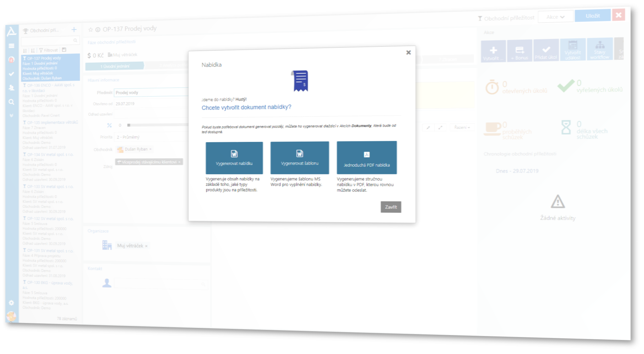Select OP-136 ENCO - AAW list item
Screen dimensions: 644x354
(51, 100)
